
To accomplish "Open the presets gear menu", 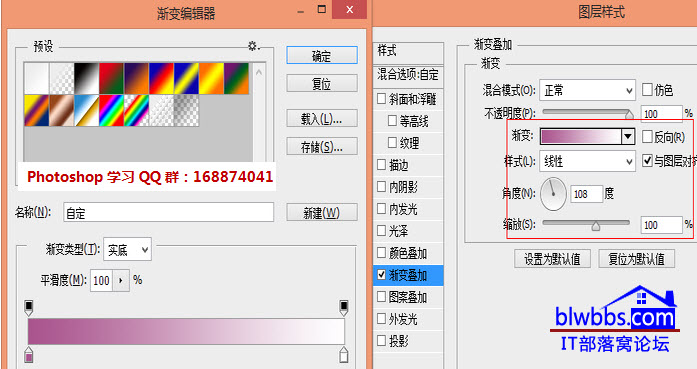I will pos(254,46).
